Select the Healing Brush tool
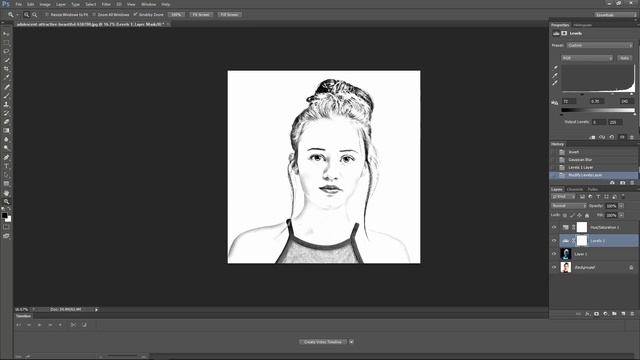 point(6,87)
